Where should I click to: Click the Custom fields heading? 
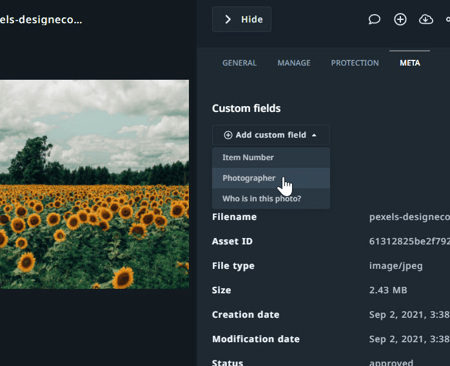pos(246,108)
